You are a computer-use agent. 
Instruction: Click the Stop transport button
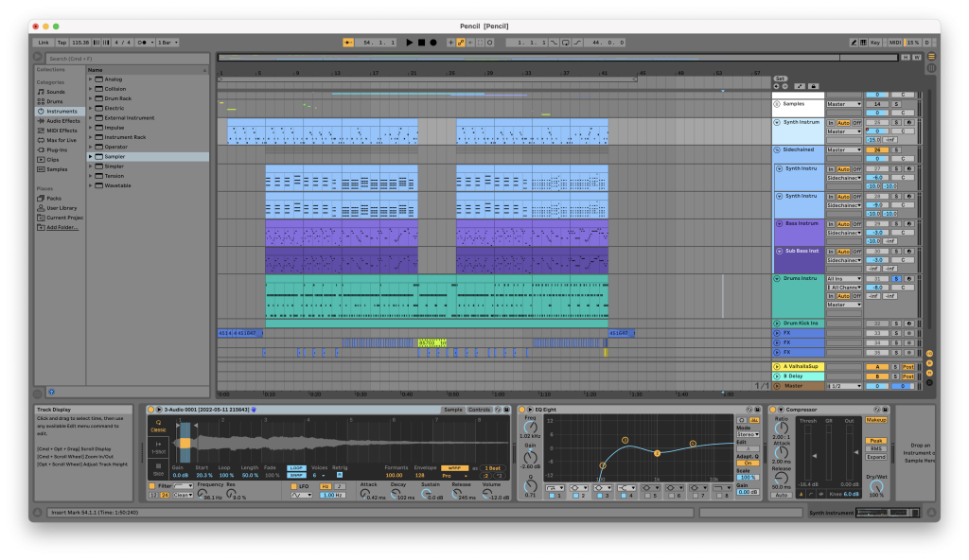421,43
